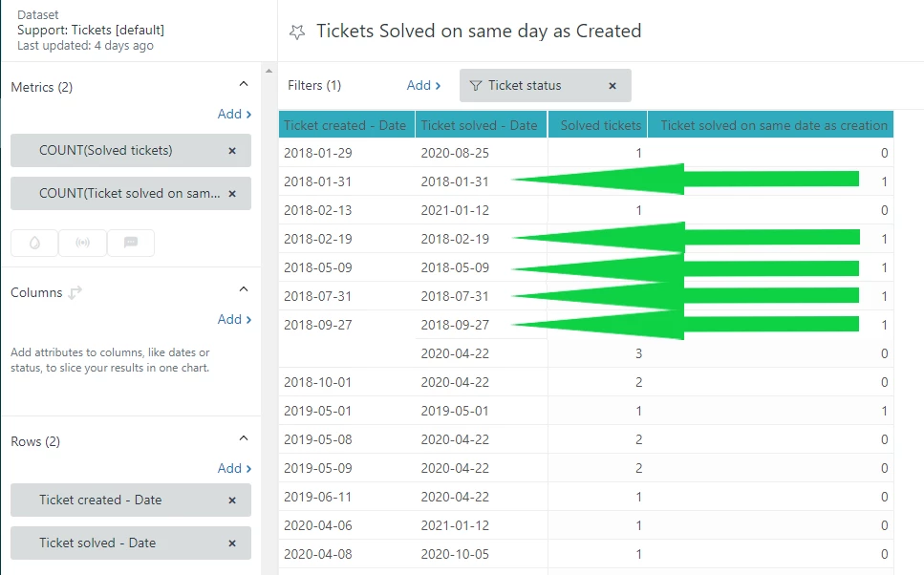Screen dimensions: 924x575
Task: Click the swap arrows icon next to Columns
Action: [x=75, y=293]
